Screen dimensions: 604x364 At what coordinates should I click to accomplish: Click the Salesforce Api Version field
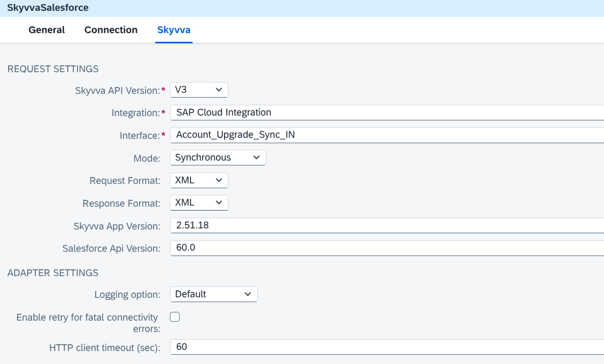(x=387, y=248)
